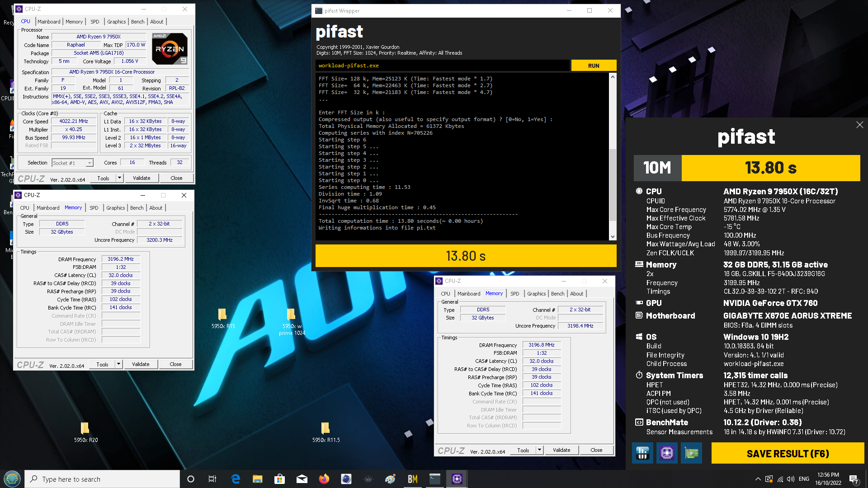This screenshot has width=868, height=488.
Task: Launch Firefox from the taskbar
Action: 324,479
